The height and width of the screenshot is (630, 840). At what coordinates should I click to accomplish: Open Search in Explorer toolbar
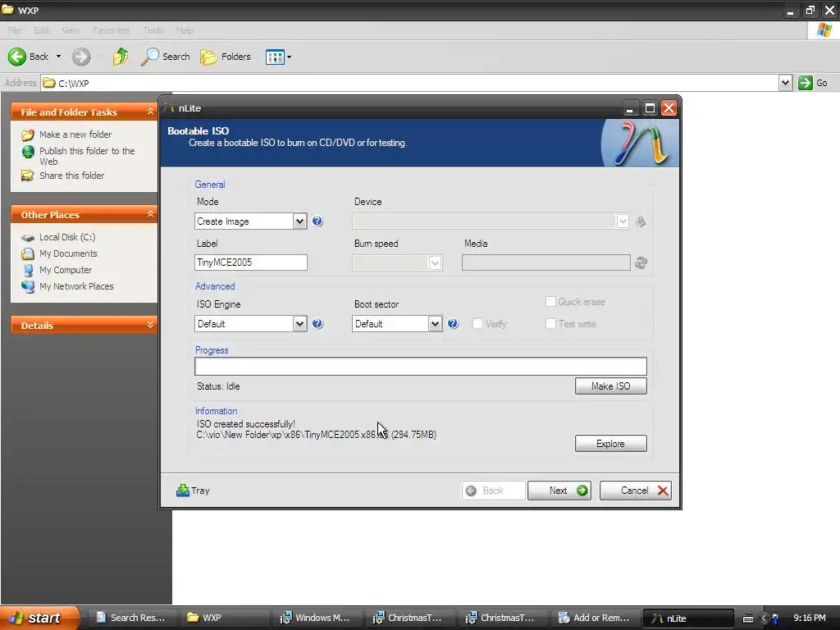165,57
